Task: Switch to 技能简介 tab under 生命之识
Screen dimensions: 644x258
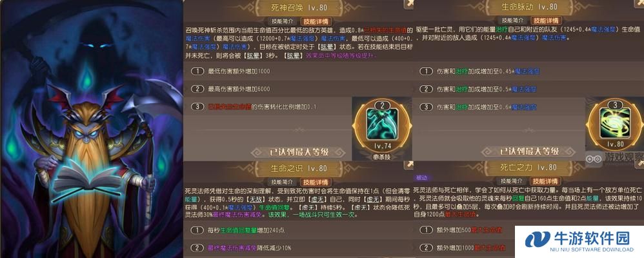Action: (x=282, y=182)
